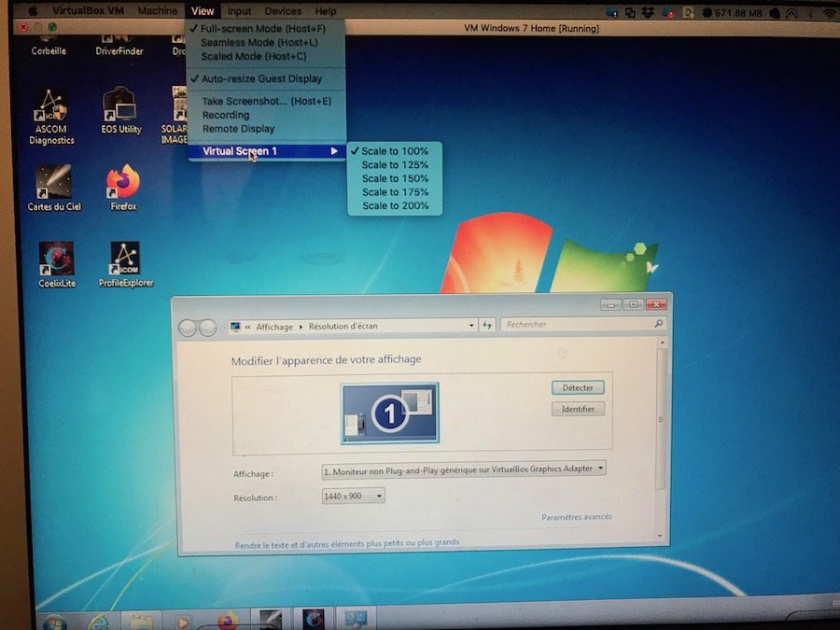Switch to CoelixLite taskbar button
Viewport: 840px width, 630px height.
[314, 619]
